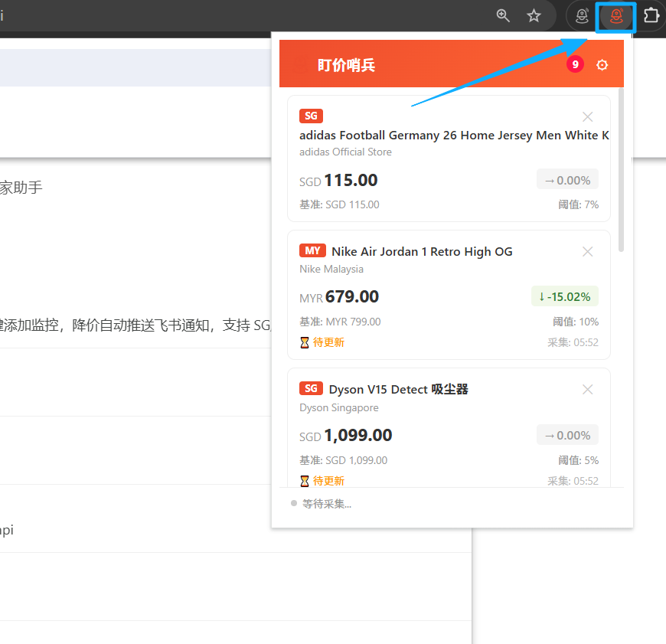
Task: Click the red 9 notification badge
Action: point(575,64)
